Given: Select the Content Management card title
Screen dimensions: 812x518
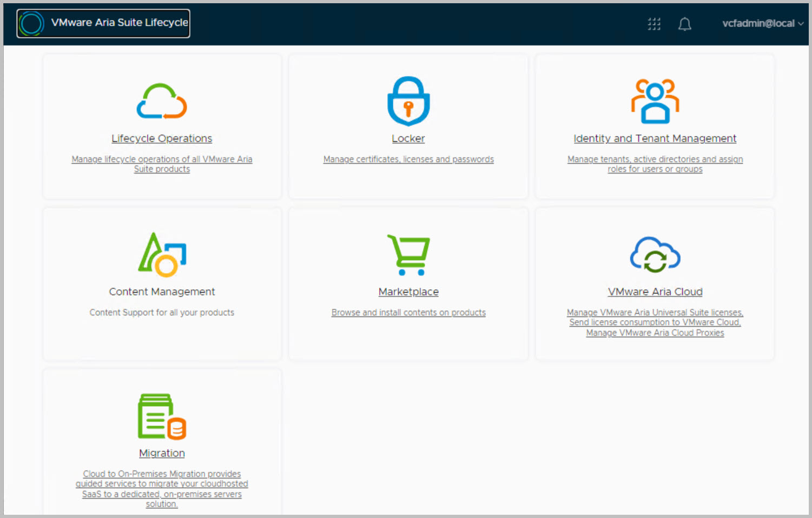Looking at the screenshot, I should click(162, 292).
